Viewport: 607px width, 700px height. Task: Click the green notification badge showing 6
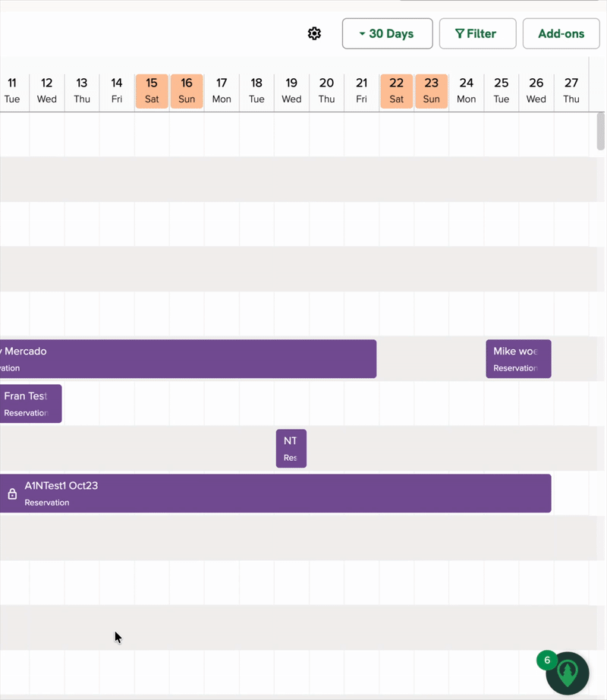point(547,661)
